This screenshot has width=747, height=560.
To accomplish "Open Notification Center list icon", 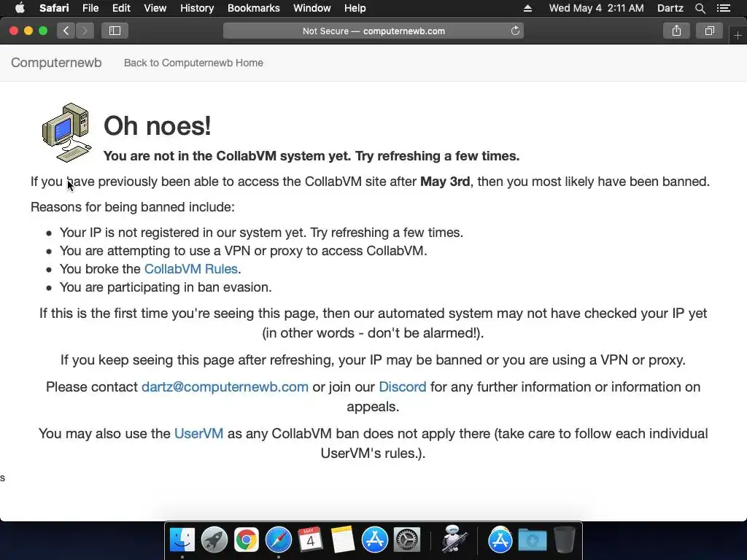I will pos(723,8).
